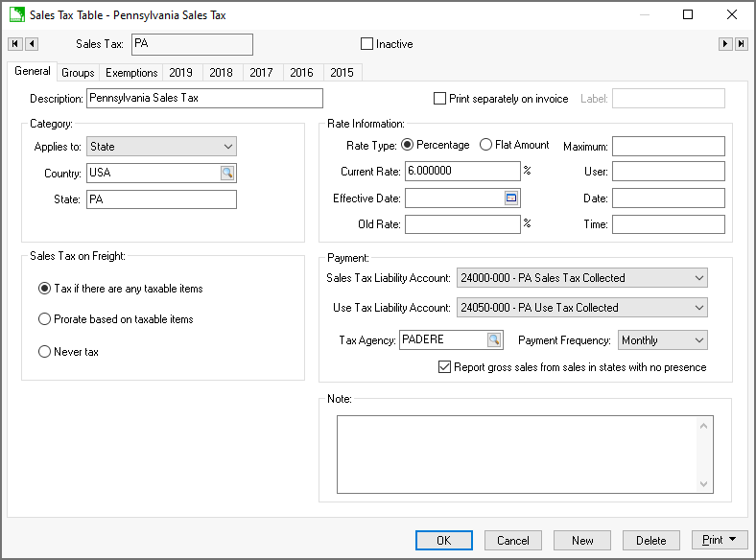
Task: Enable Print separately on invoice
Action: (x=440, y=99)
